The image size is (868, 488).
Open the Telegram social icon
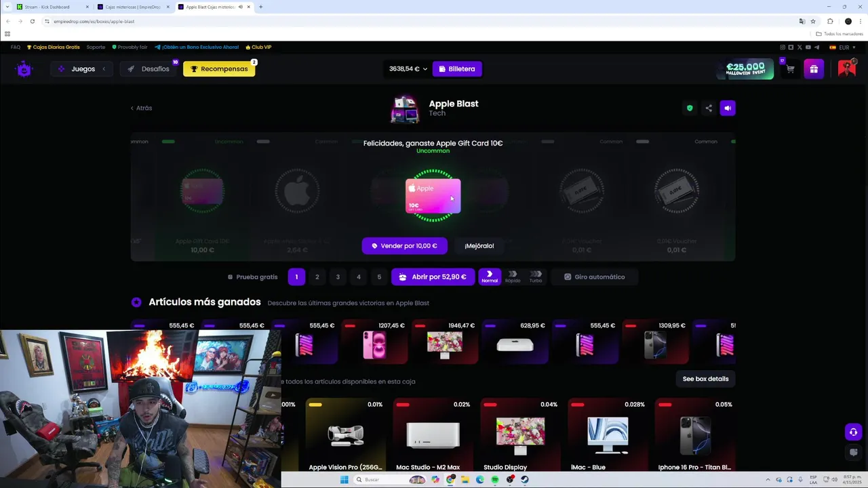pos(816,47)
